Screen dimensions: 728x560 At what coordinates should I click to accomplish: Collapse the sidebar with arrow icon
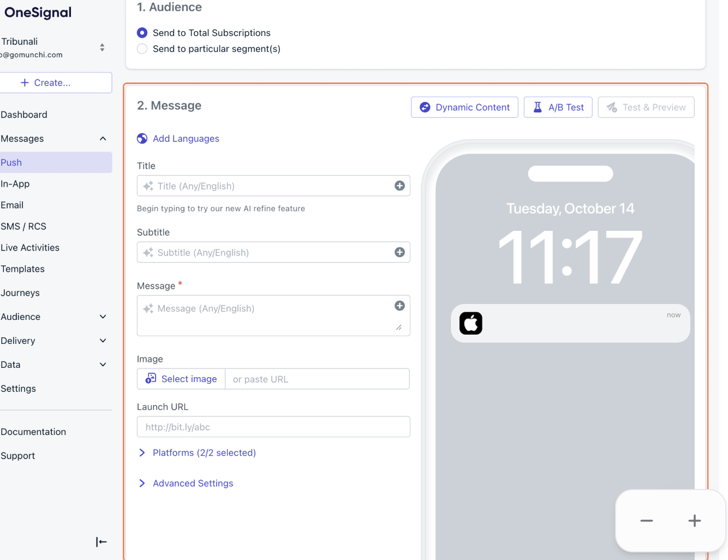point(102,542)
